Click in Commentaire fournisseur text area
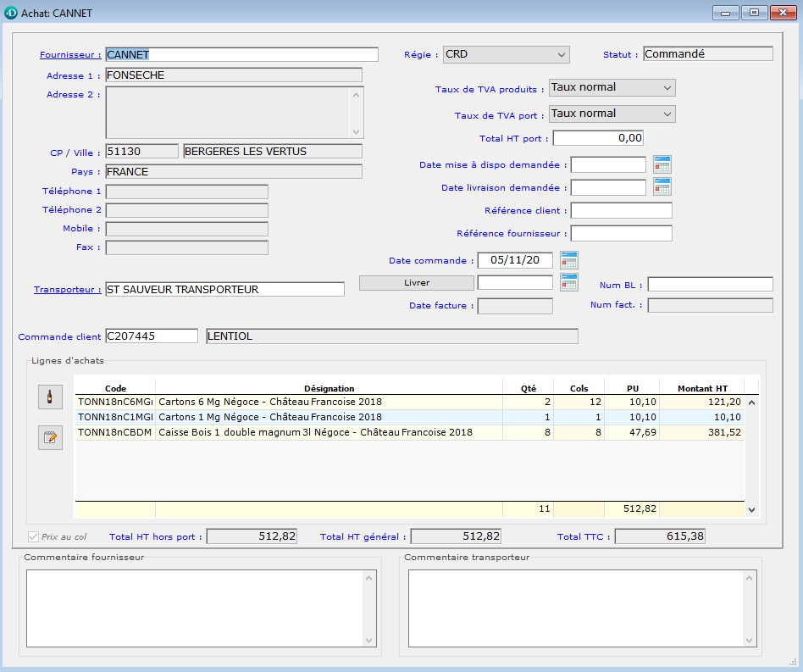Image resolution: width=803 pixels, height=672 pixels. pyautogui.click(x=195, y=607)
